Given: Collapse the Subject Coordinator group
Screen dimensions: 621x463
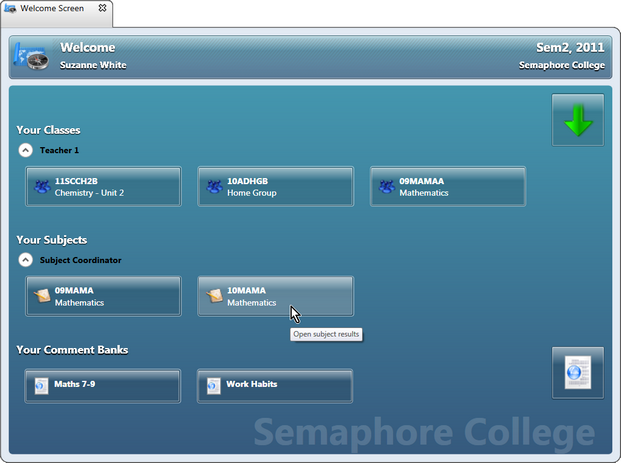Looking at the screenshot, I should click(26, 260).
